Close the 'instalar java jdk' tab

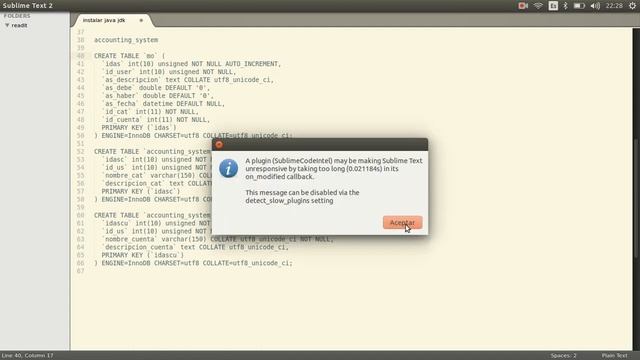point(141,20)
